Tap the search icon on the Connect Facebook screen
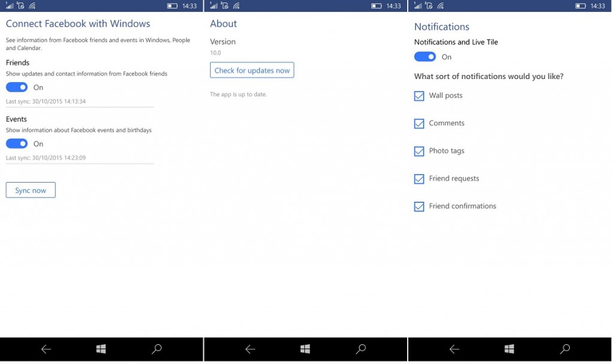Viewport: 613px width, 364px height. coord(156,349)
